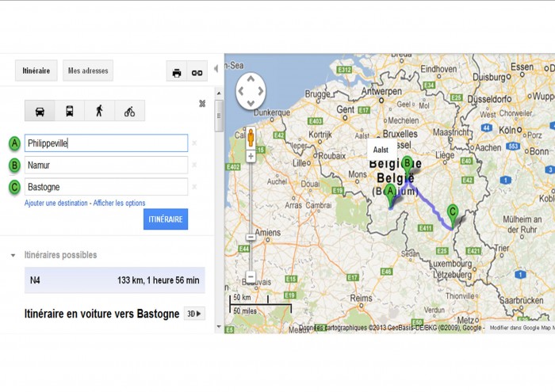
Task: Click the Street View pegman icon
Action: tap(251, 138)
